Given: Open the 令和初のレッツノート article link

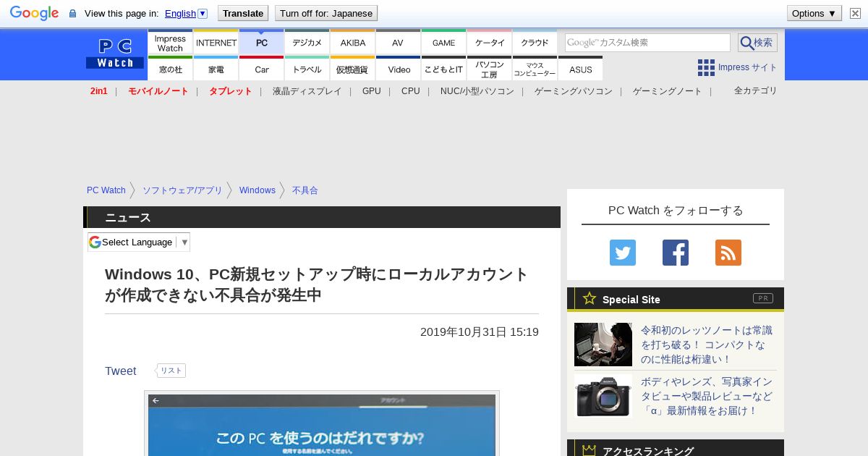Looking at the screenshot, I should (707, 345).
